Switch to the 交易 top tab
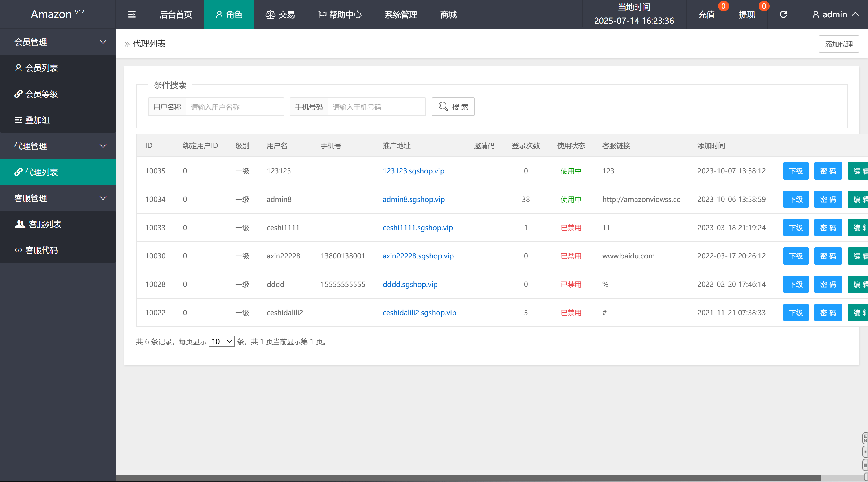Image resolution: width=868 pixels, height=482 pixels. (280, 14)
